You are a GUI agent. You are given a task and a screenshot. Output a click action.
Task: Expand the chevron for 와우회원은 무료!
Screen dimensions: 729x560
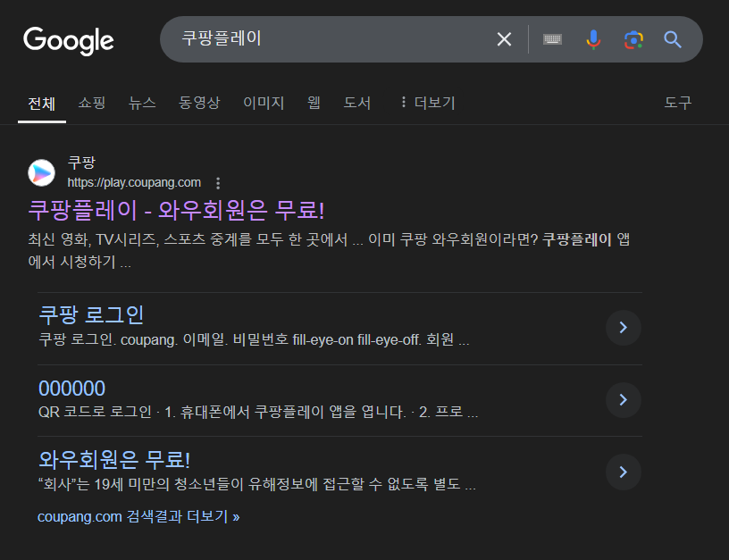(624, 472)
